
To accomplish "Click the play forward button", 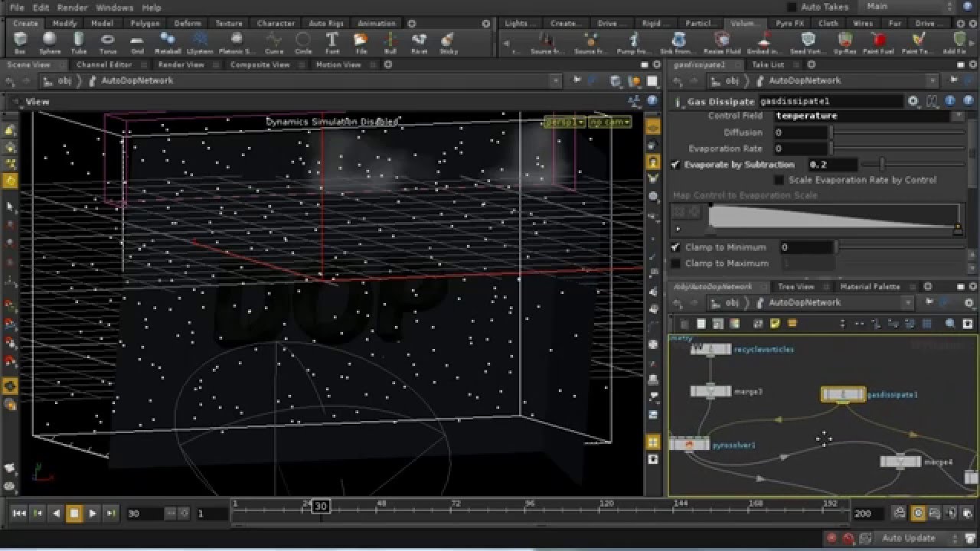I will pyautogui.click(x=93, y=514).
